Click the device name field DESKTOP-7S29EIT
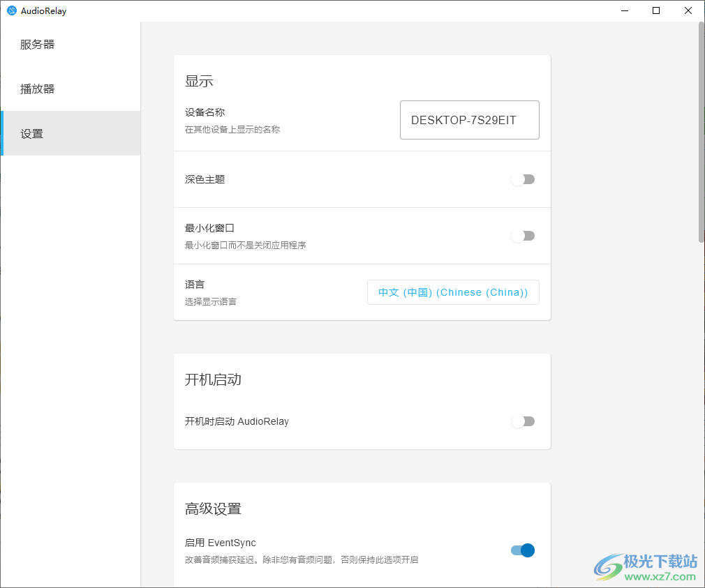This screenshot has height=588, width=705. tap(469, 120)
